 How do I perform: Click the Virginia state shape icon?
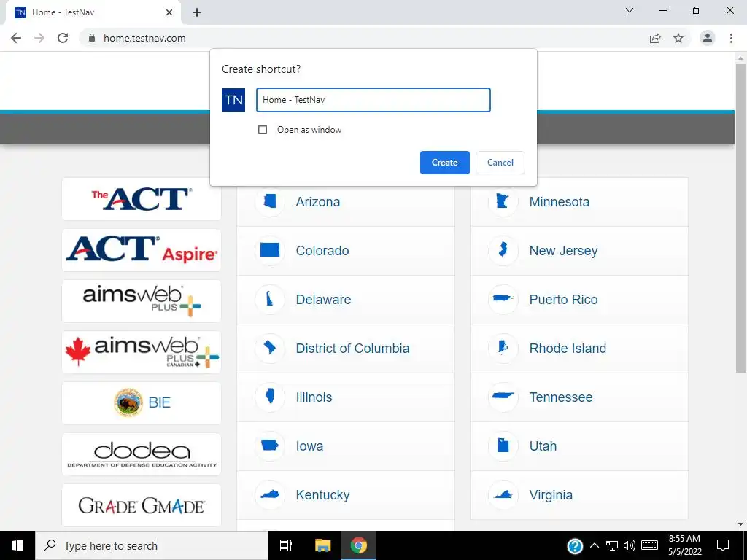click(503, 495)
